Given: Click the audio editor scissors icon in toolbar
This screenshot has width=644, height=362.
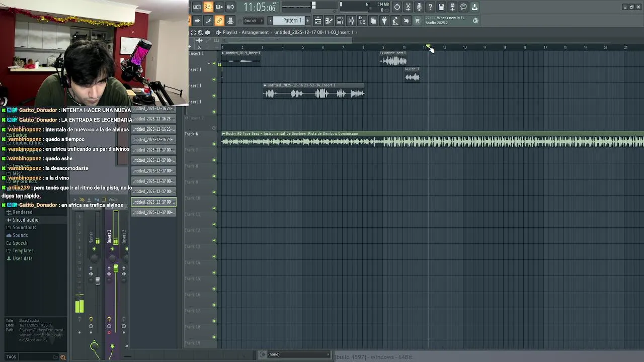Looking at the screenshot, I should (408, 7).
